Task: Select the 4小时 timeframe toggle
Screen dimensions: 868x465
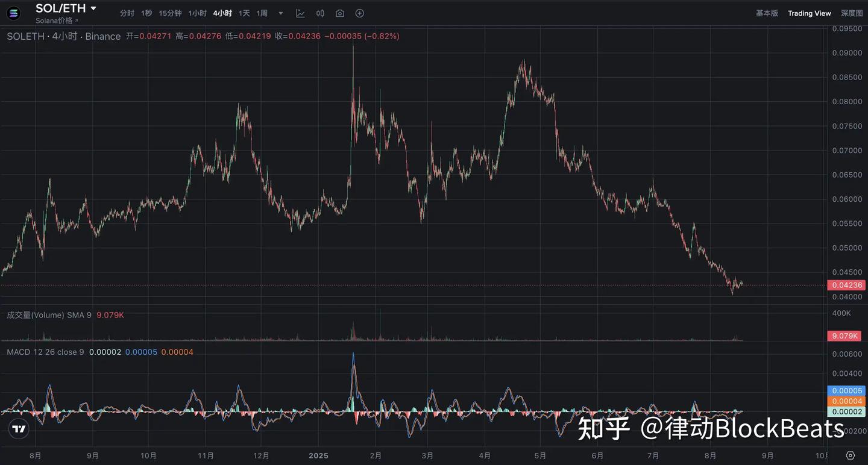Action: 222,13
